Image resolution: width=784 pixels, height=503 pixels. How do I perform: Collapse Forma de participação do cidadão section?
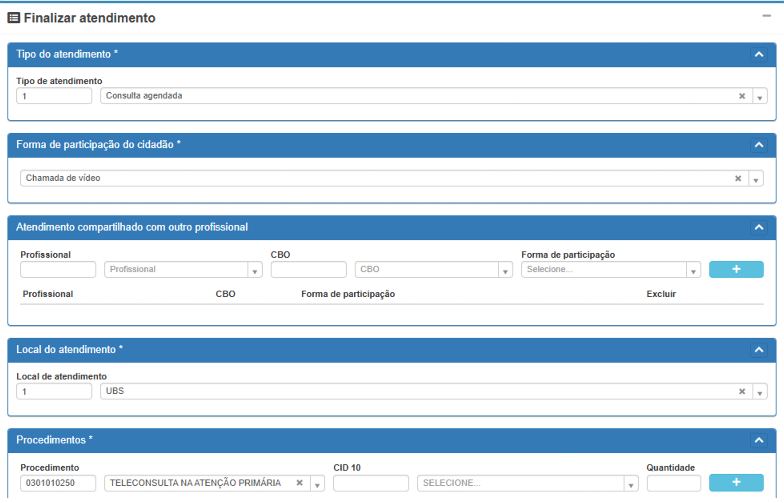point(759,145)
